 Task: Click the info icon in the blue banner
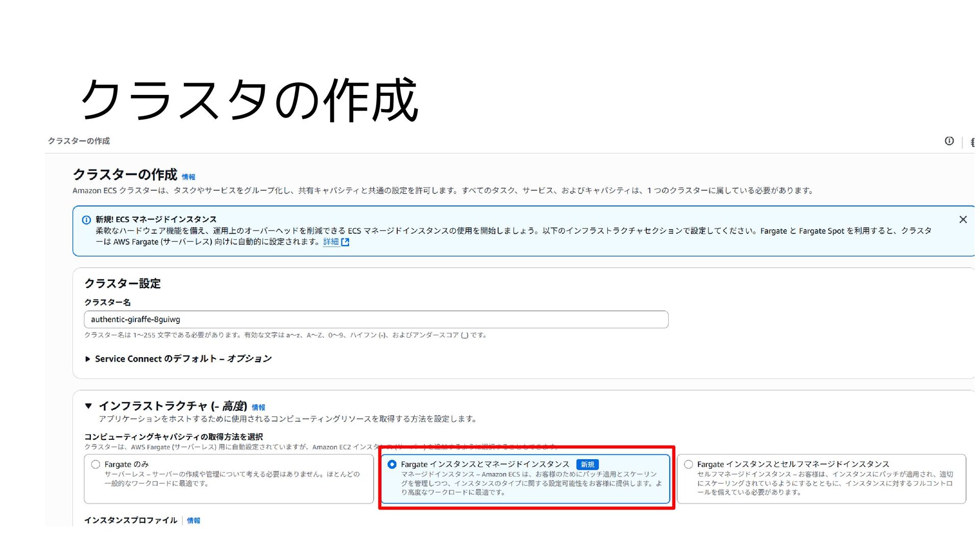click(x=86, y=220)
